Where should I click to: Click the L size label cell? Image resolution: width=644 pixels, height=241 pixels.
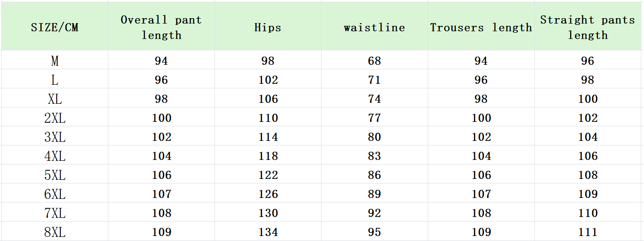pos(54,80)
